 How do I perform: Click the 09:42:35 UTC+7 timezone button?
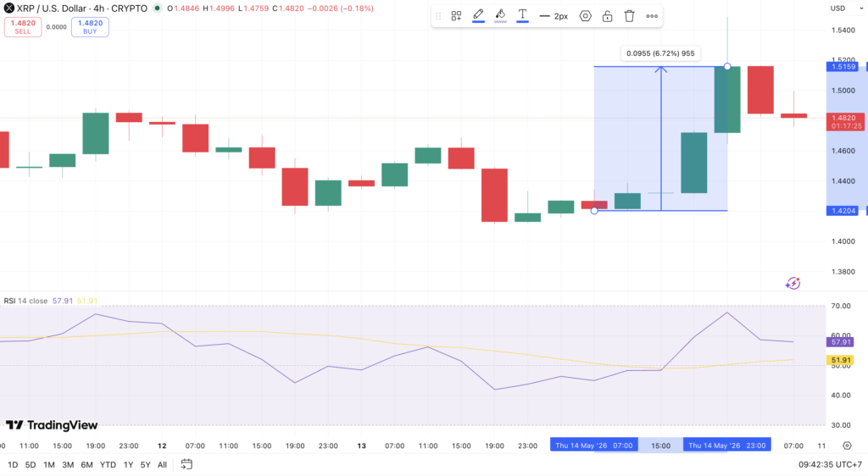[830, 465]
